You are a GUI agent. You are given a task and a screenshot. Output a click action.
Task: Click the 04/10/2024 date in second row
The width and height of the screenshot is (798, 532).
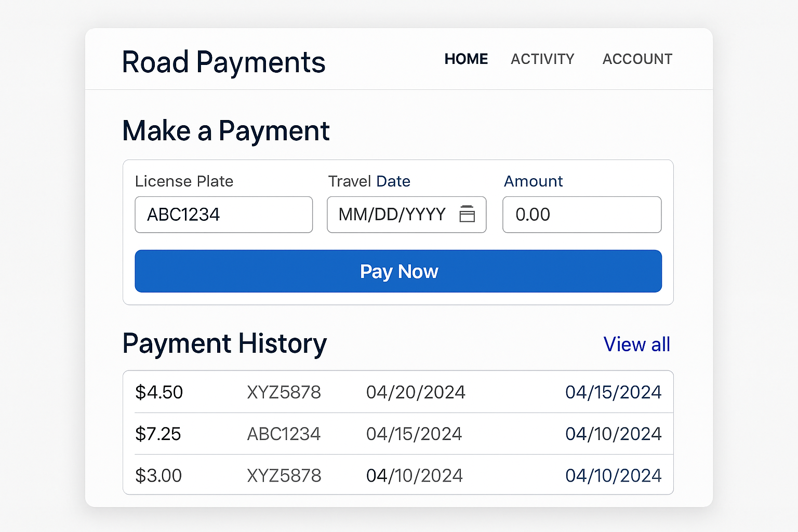[x=613, y=433]
